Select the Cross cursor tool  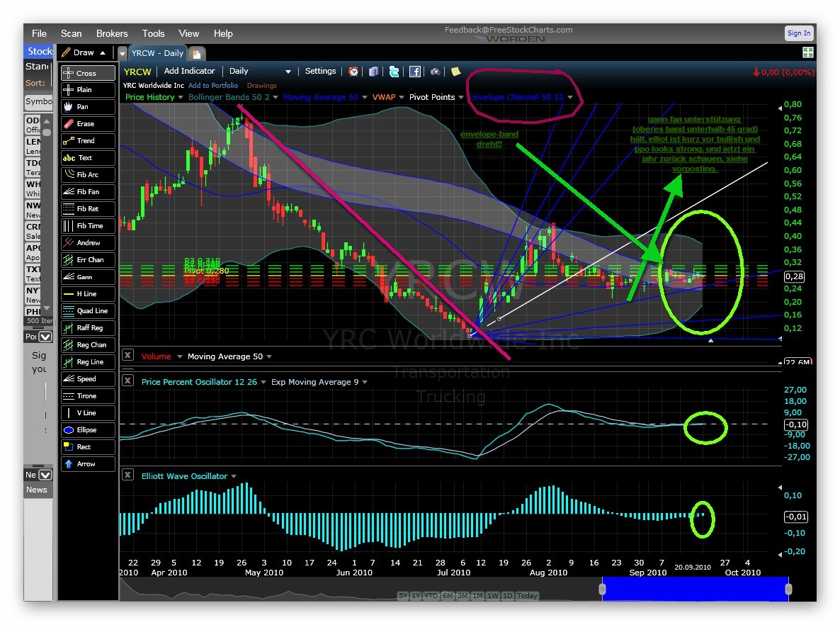[88, 73]
